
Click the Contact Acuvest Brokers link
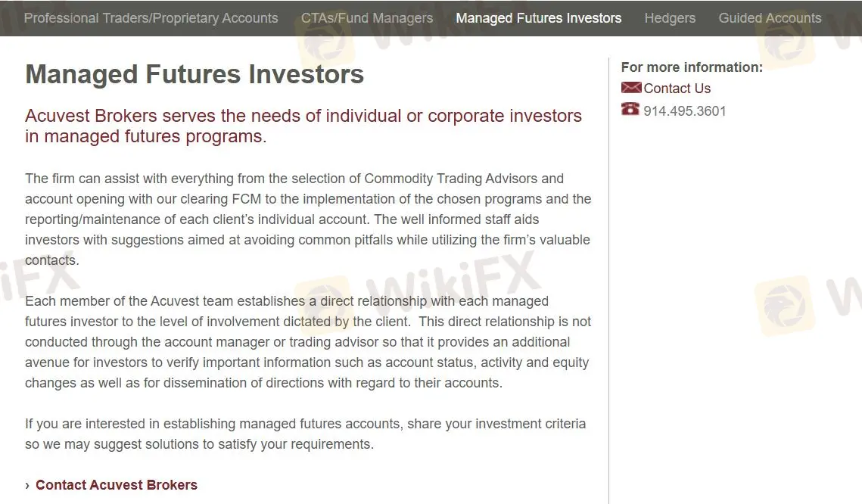click(117, 484)
